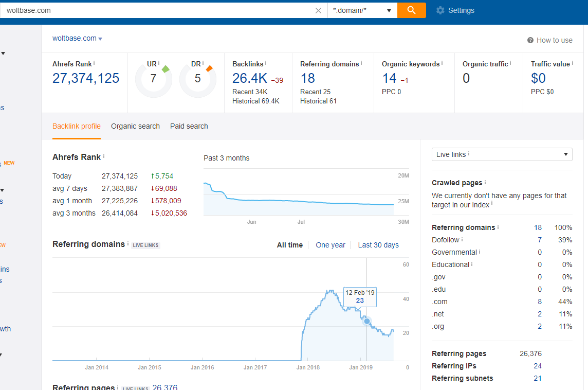The width and height of the screenshot is (588, 390).
Task: Open the 26.4K backlinks count link
Action: 249,78
